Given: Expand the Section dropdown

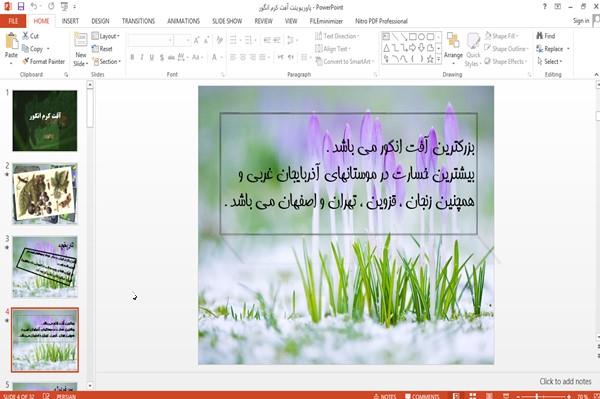Looking at the screenshot, I should coord(106,61).
